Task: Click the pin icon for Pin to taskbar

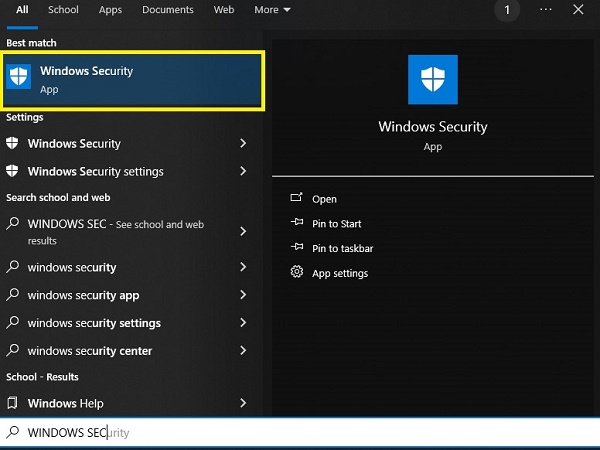Action: (297, 247)
